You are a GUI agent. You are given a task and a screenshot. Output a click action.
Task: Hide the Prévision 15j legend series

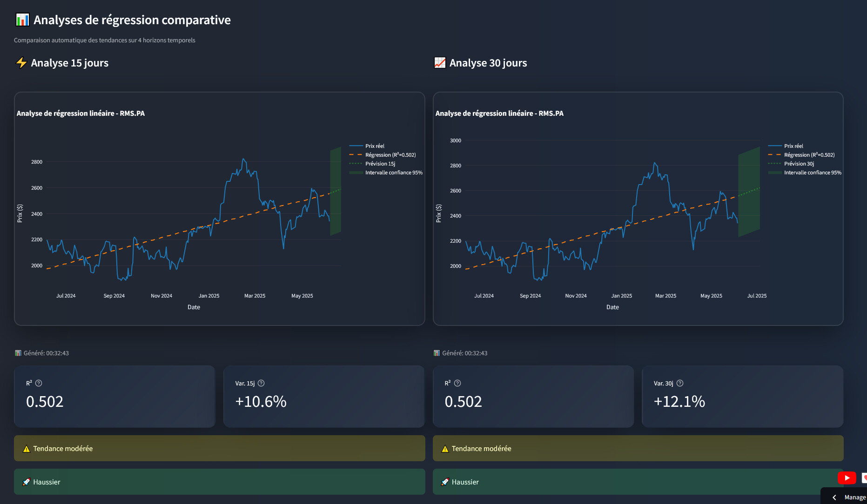coord(380,164)
